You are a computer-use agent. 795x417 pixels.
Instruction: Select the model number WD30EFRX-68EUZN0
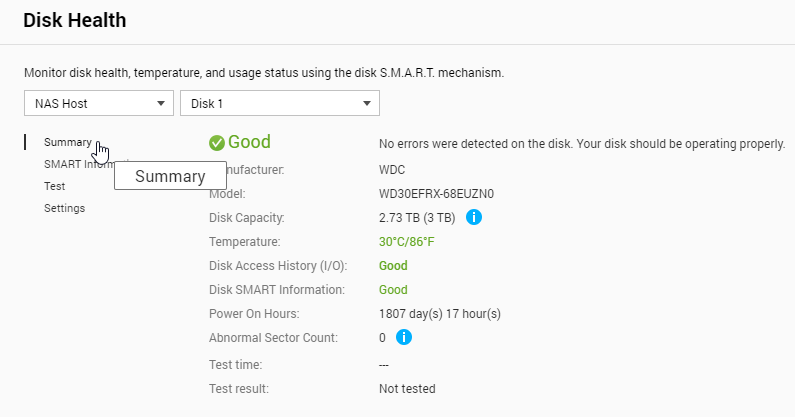click(x=436, y=194)
